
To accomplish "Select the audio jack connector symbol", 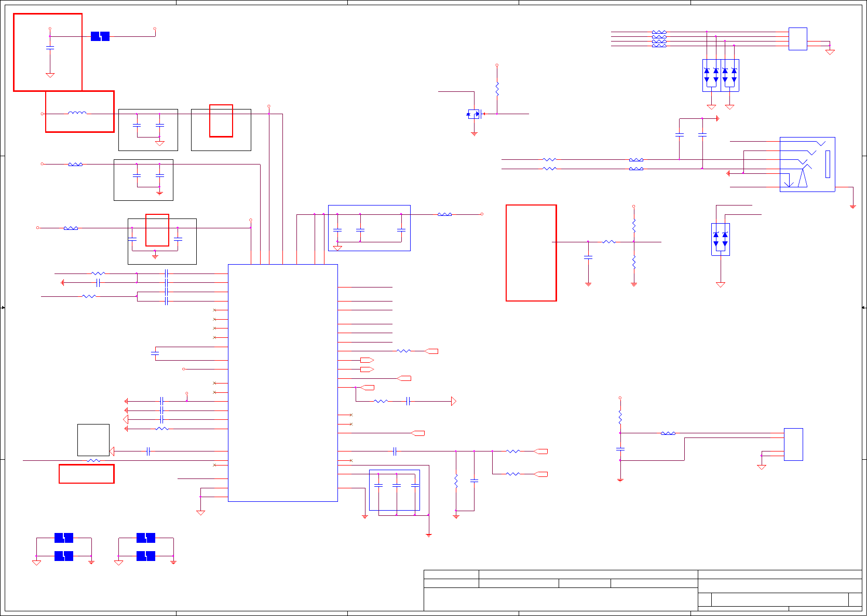I will [x=807, y=165].
